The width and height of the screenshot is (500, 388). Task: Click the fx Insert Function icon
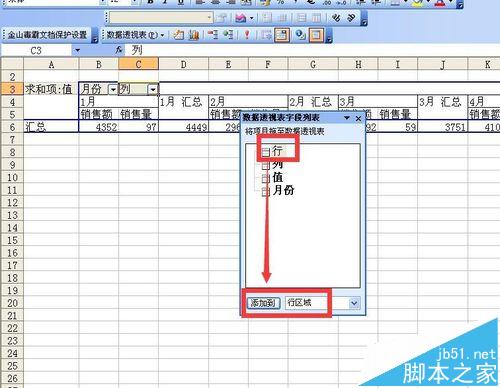tap(118, 50)
